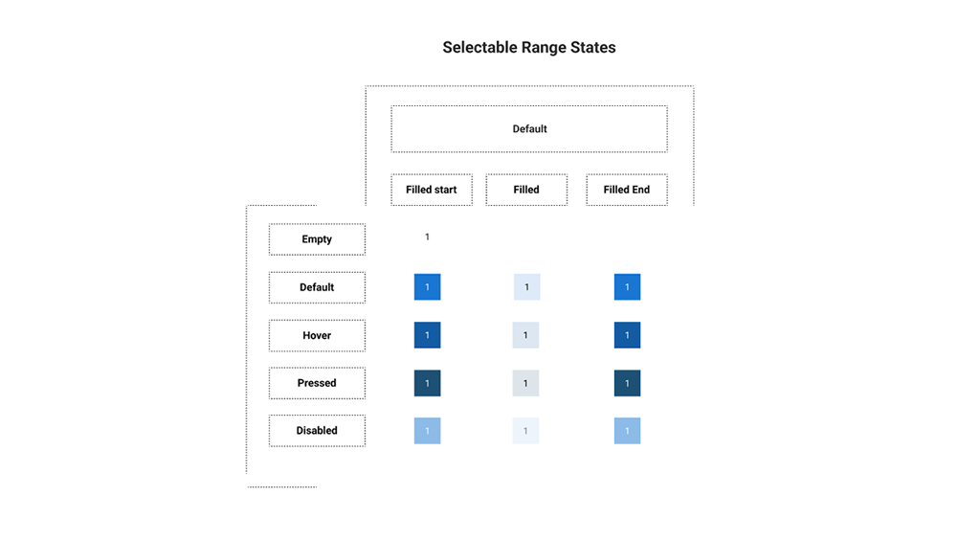Select the Disabled state Filled start cell

pos(427,431)
